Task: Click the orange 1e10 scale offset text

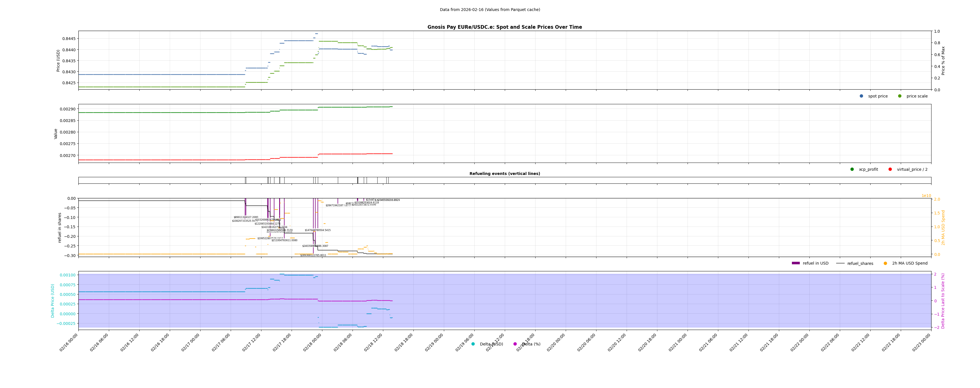Action: pos(926,196)
